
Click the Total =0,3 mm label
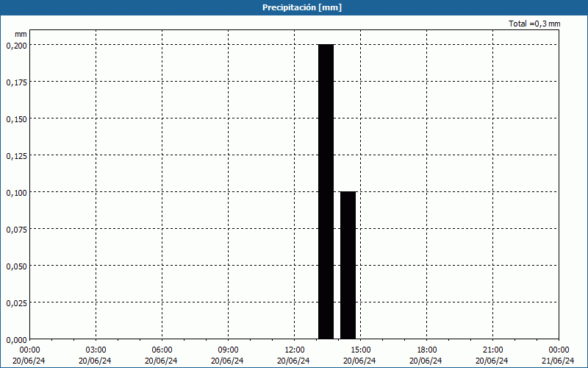click(x=534, y=24)
